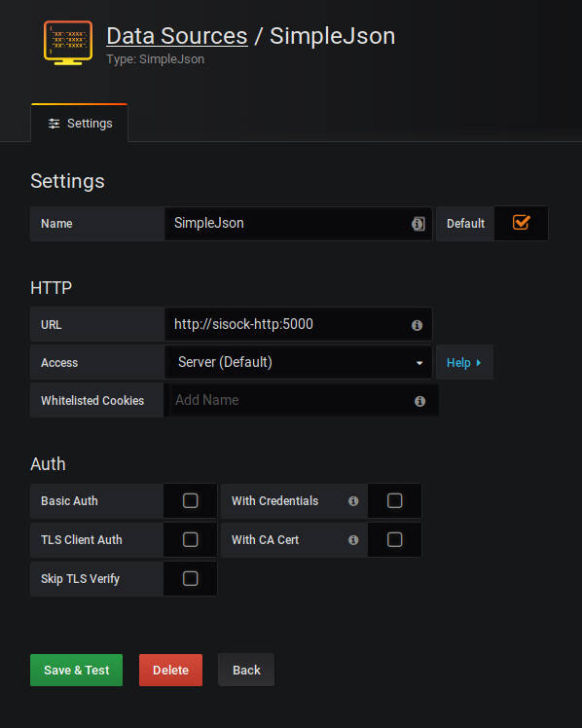Click the info icon beside With Credentials
Screen dimensions: 582x728
[353, 501]
